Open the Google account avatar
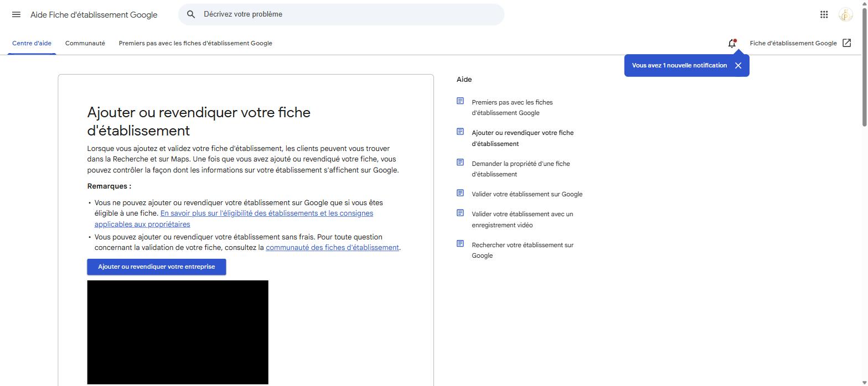 click(845, 15)
